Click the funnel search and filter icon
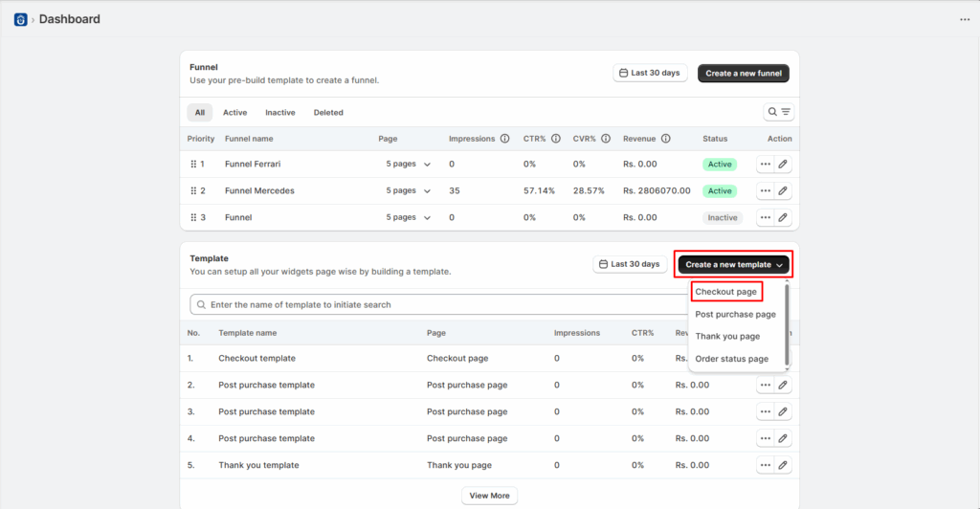 coord(778,112)
